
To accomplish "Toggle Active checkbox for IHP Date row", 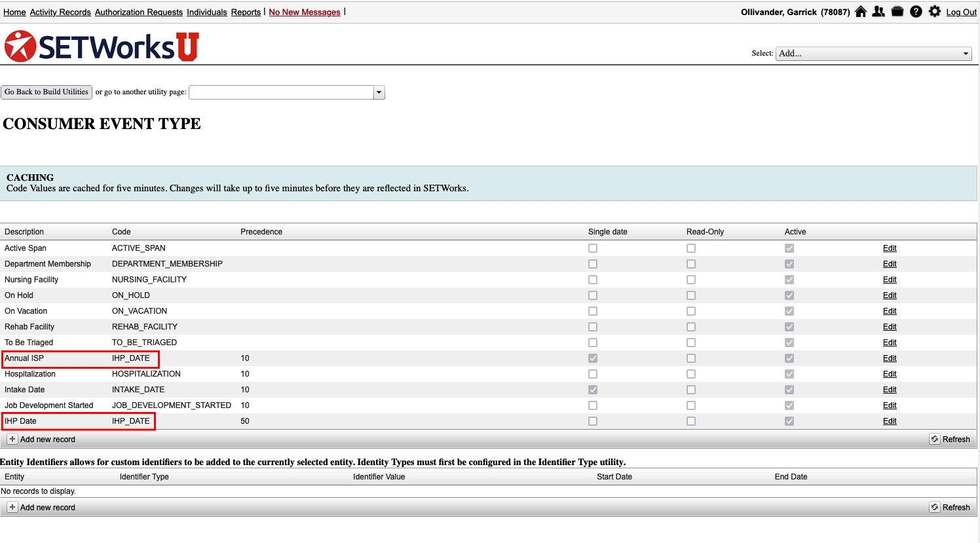I will [789, 421].
